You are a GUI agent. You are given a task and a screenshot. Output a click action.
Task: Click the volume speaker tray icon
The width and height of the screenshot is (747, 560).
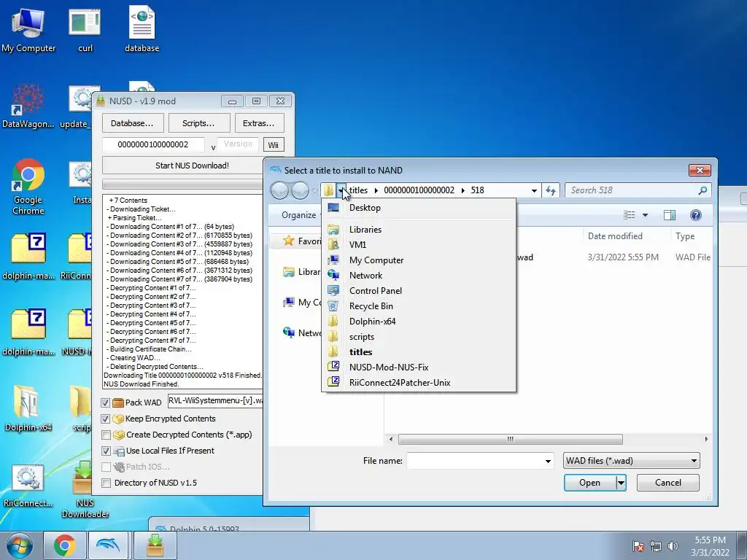click(673, 546)
